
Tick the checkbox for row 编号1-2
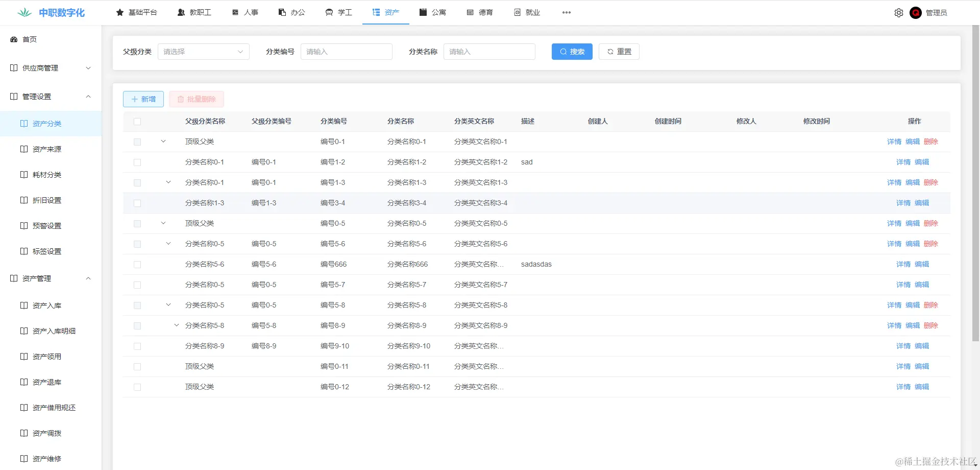[x=137, y=162]
